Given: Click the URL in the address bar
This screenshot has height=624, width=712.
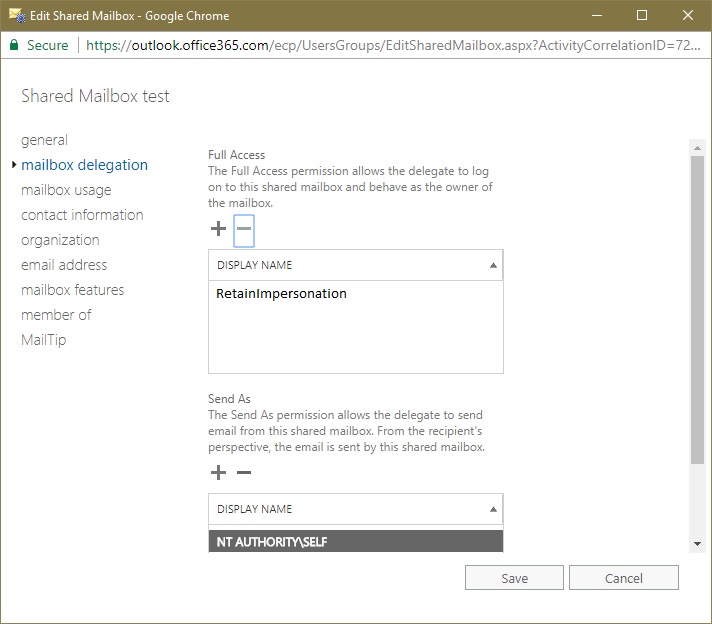Looking at the screenshot, I should click(393, 45).
